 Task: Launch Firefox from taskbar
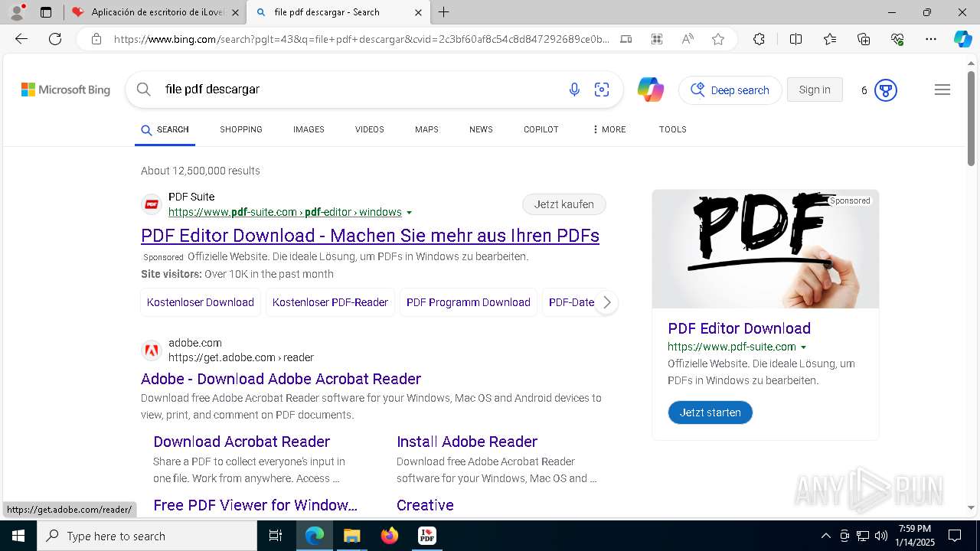(390, 536)
